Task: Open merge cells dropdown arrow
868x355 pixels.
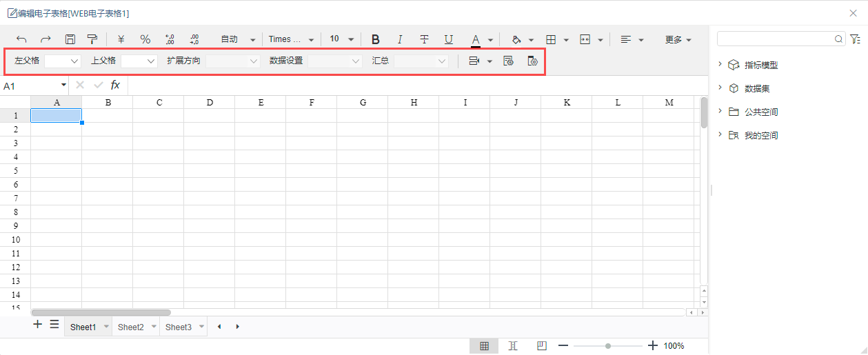Action: point(600,40)
